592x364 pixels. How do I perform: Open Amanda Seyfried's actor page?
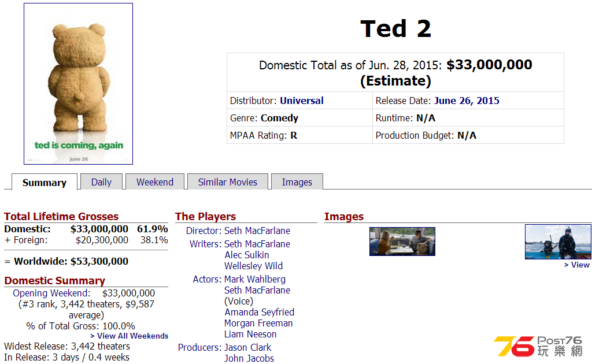259,312
